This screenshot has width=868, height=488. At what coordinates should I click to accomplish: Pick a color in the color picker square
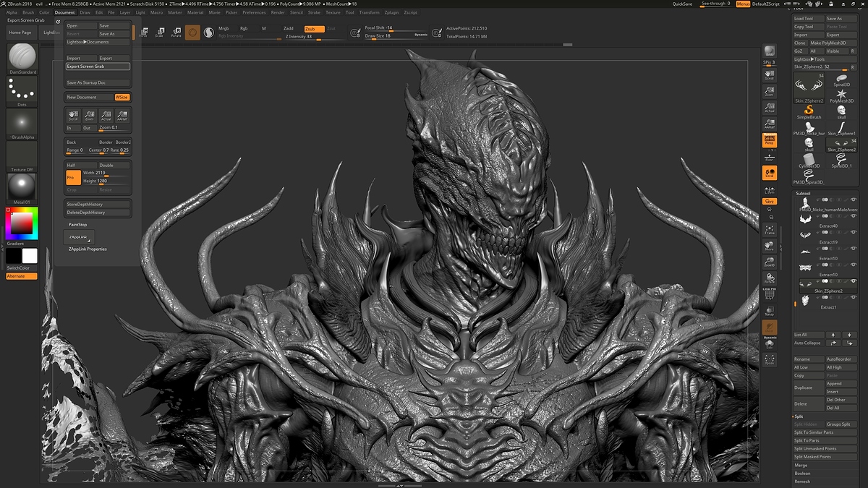[22, 223]
